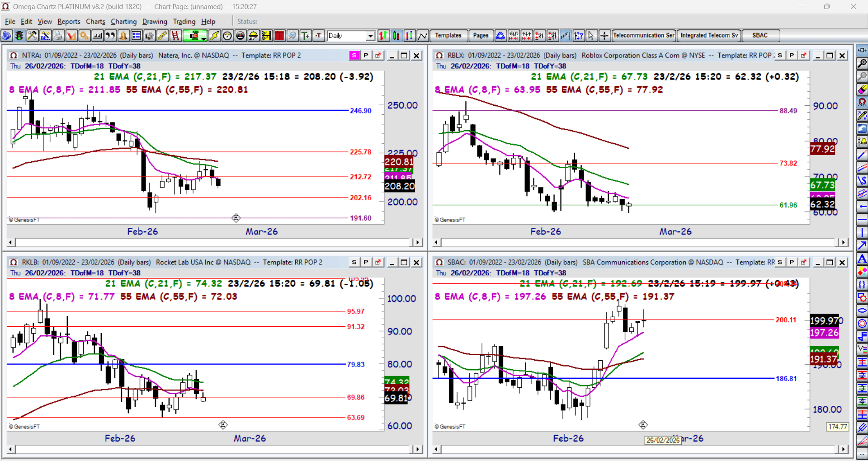Click the NTRA chart scrollbar left arrow
This screenshot has width=868, height=461.
pyautogui.click(x=11, y=242)
